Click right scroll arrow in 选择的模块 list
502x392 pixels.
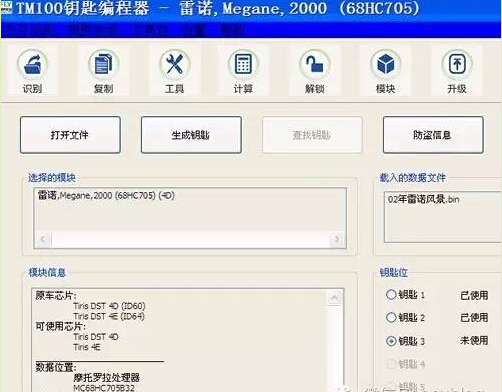337,239
